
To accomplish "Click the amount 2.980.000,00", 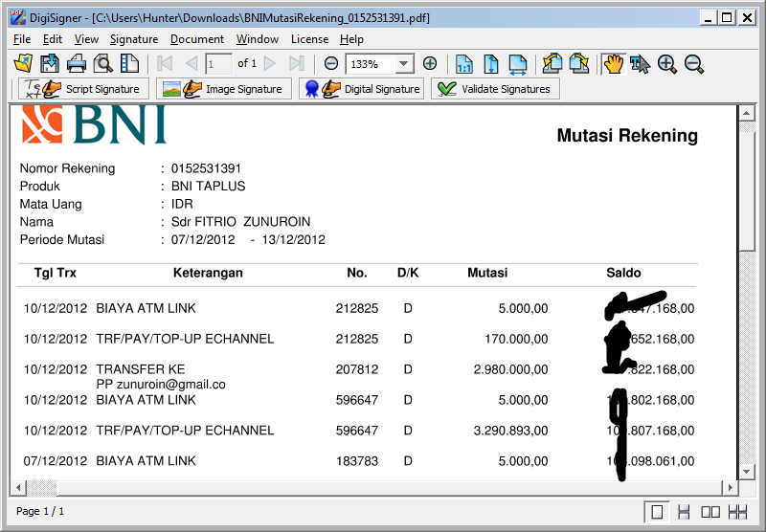I will click(510, 369).
